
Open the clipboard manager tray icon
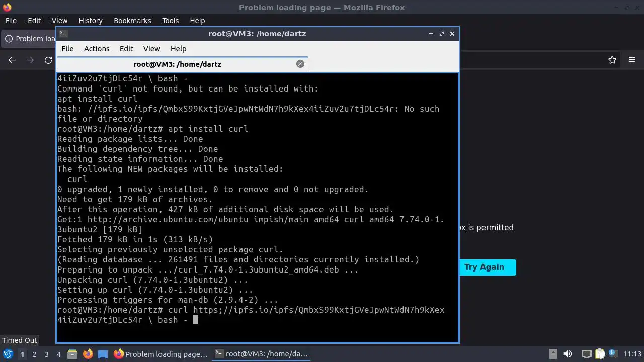click(600, 354)
